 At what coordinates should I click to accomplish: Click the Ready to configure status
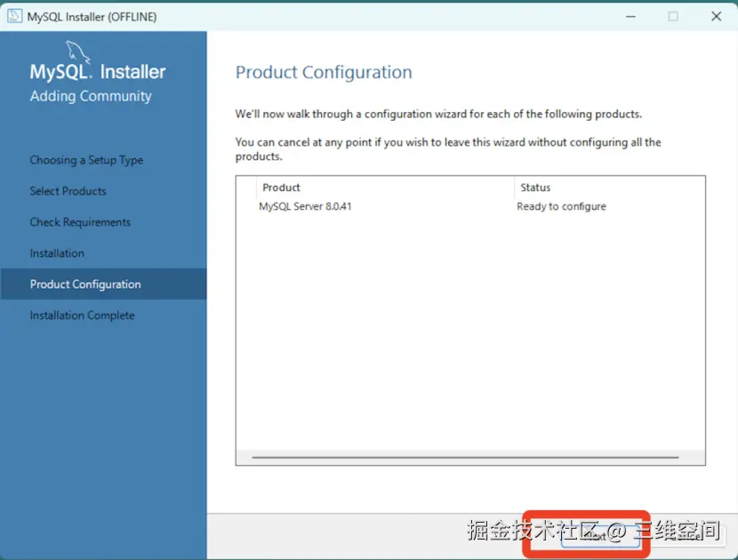tap(561, 206)
